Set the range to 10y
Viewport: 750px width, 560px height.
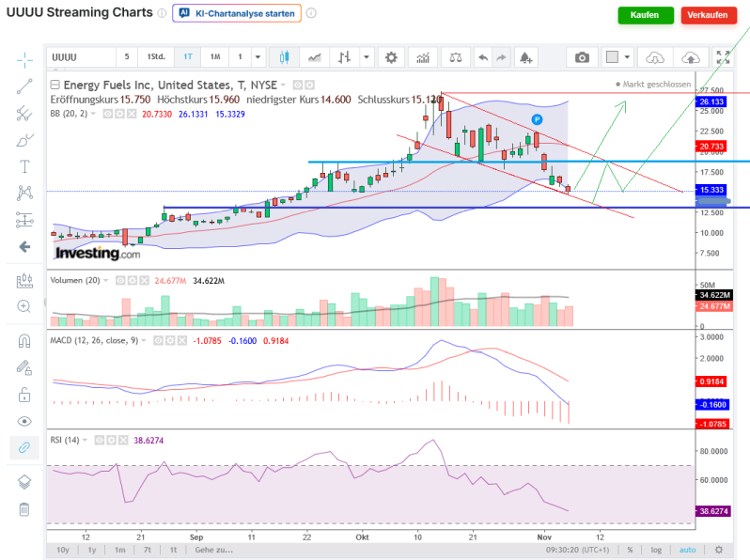63,550
